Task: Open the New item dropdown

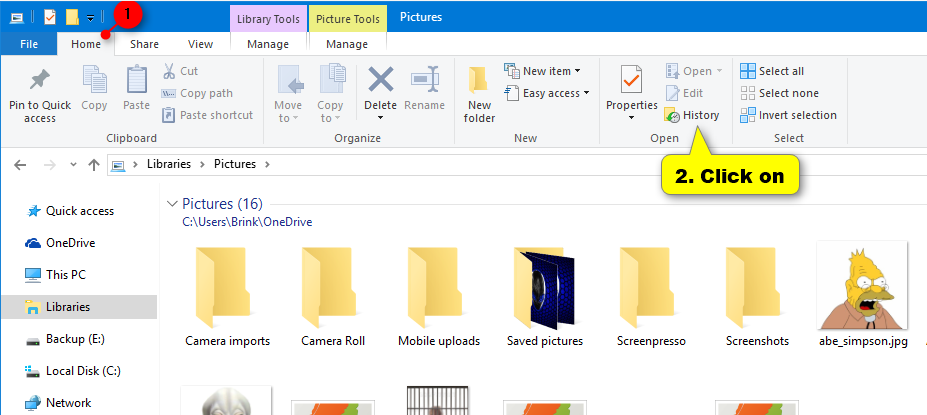Action: 542,71
